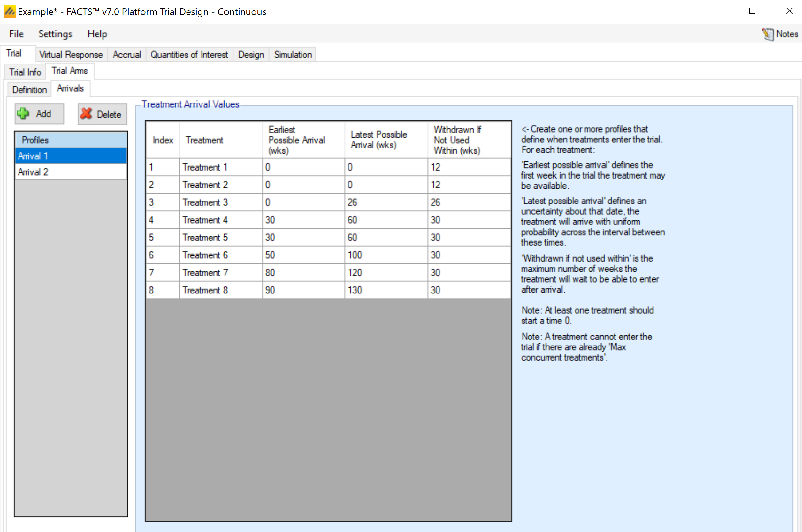Image resolution: width=802 pixels, height=532 pixels.
Task: Open the Quantities of Interest tab
Action: pyautogui.click(x=189, y=55)
